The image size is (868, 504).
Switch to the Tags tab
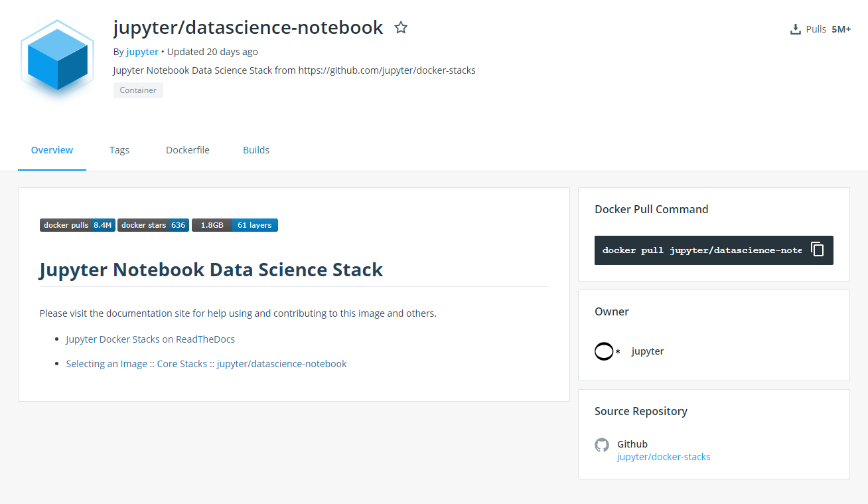(119, 150)
